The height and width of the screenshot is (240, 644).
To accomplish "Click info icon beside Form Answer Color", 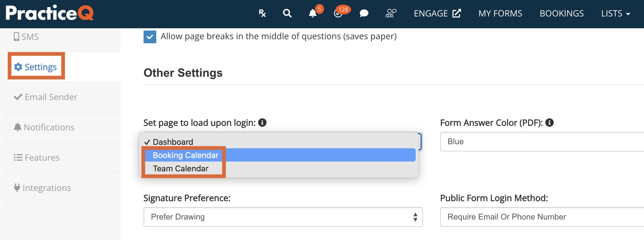I will coord(549,123).
